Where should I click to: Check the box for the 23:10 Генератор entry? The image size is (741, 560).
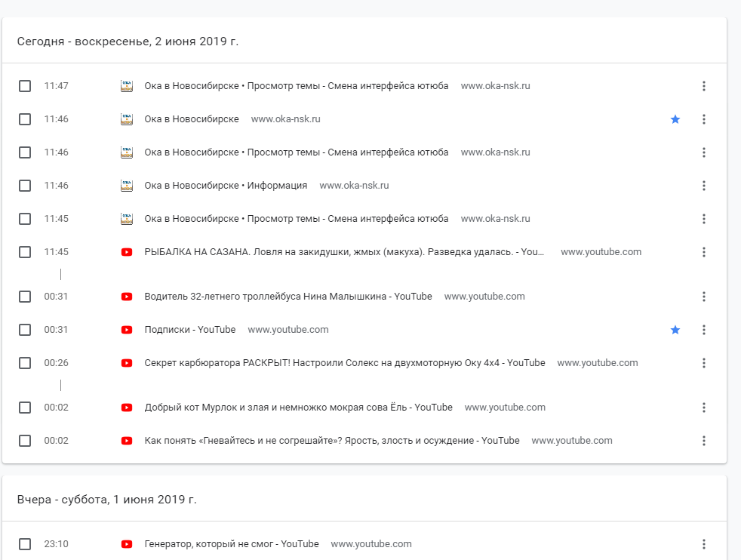[x=25, y=544]
